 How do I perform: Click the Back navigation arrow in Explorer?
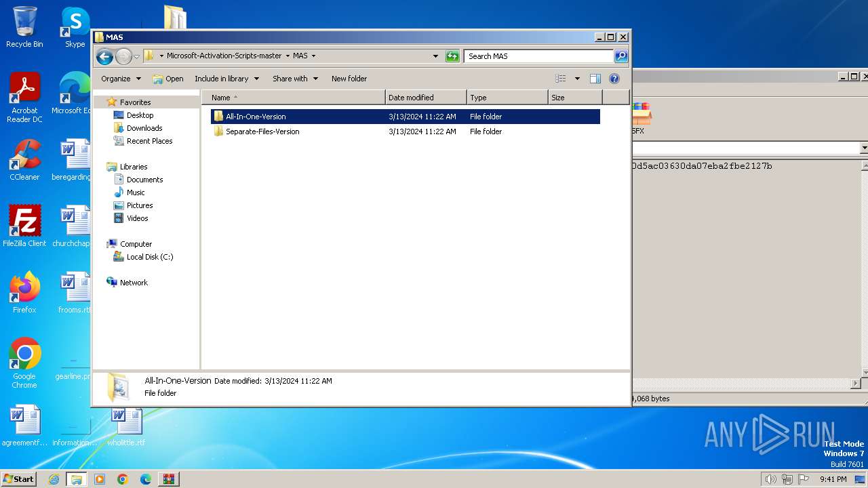[104, 56]
